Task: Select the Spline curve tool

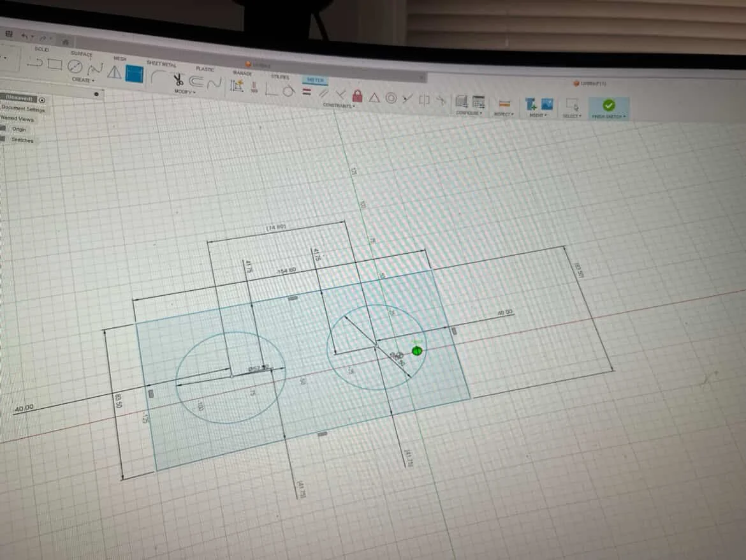Action: tap(94, 68)
